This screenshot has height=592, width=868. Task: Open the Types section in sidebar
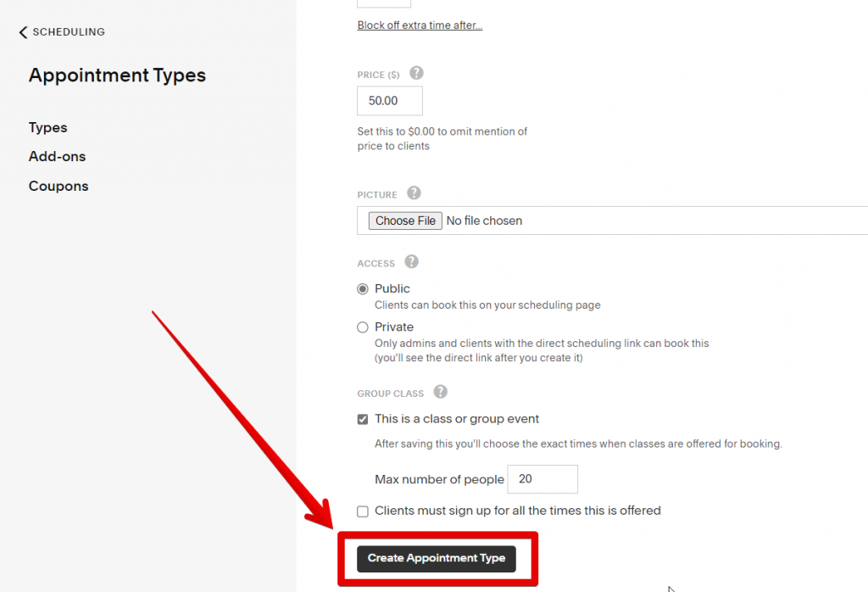[x=47, y=127]
